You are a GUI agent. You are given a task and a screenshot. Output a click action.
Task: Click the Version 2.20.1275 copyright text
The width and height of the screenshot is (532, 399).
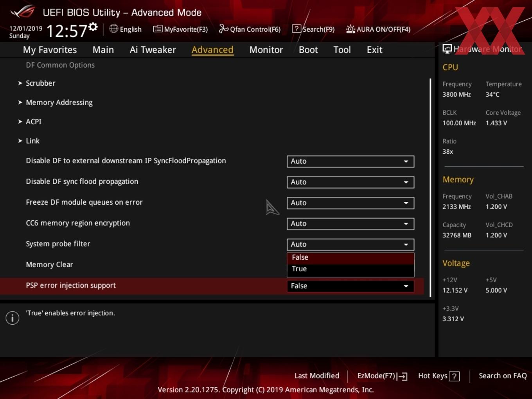pyautogui.click(x=266, y=390)
